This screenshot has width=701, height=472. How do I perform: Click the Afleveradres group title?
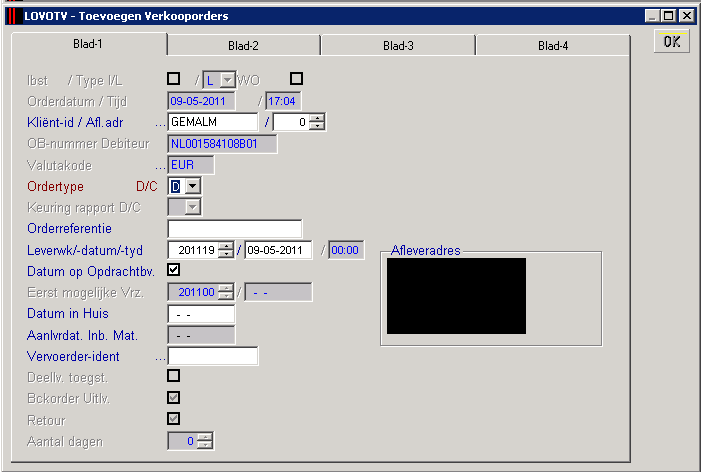[x=425, y=250]
